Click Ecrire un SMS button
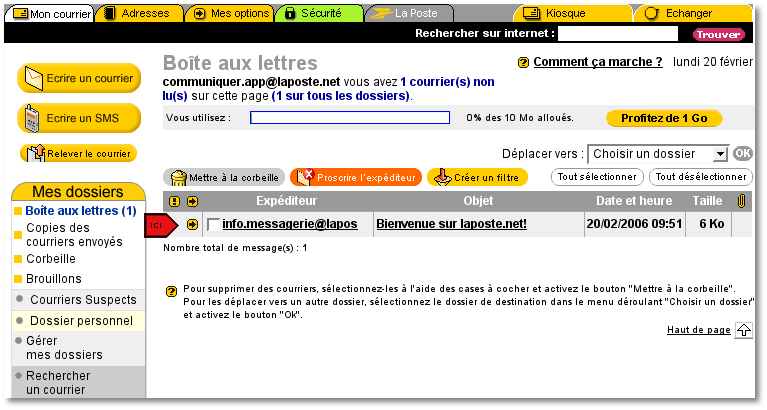Image resolution: width=767 pixels, height=410 pixels. point(79,118)
